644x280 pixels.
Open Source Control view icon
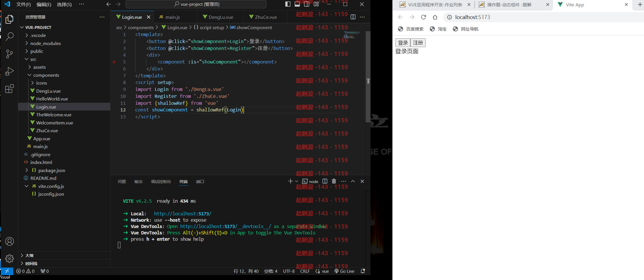[x=10, y=54]
